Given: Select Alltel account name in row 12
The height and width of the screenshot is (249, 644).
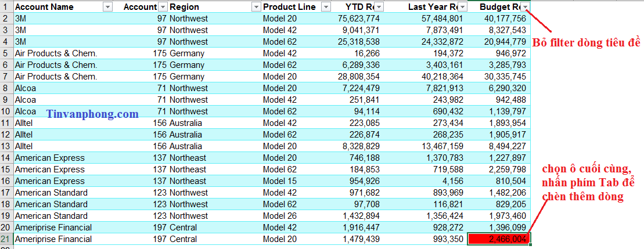Looking at the screenshot, I should [x=63, y=135].
